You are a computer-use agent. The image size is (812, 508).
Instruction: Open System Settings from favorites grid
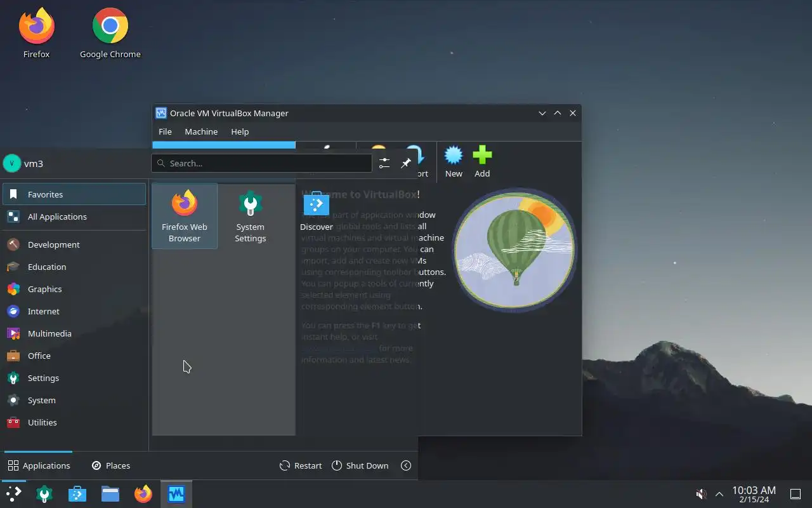point(251,217)
